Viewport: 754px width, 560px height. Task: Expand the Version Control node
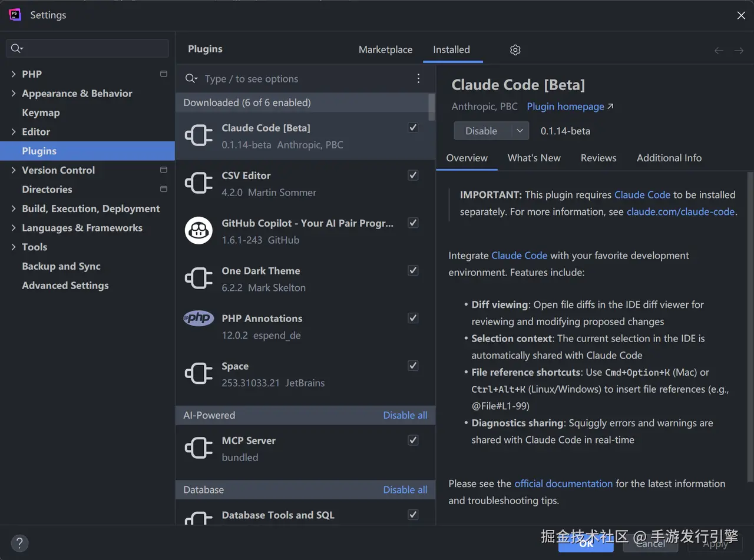coord(14,170)
